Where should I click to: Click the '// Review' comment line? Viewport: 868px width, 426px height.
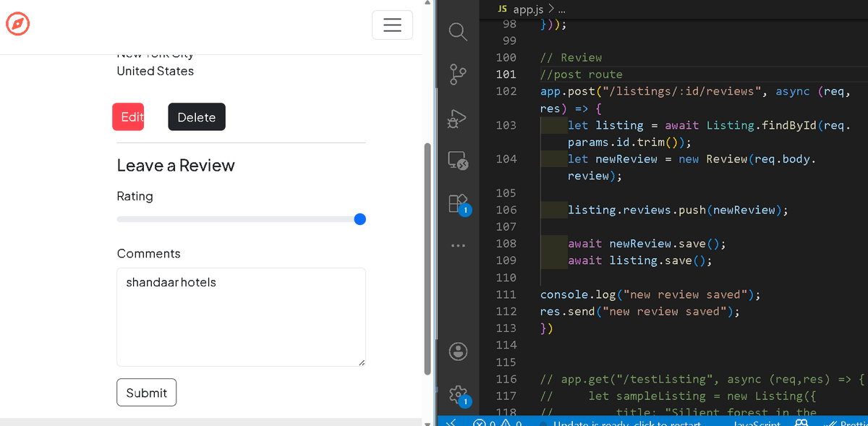coord(571,57)
